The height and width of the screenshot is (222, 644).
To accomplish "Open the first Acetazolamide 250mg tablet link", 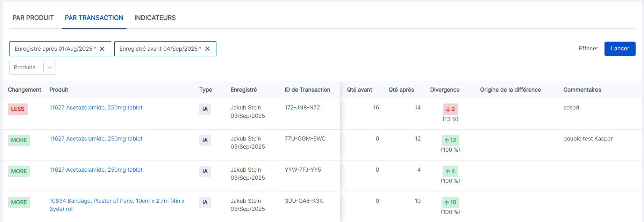I will (x=96, y=108).
